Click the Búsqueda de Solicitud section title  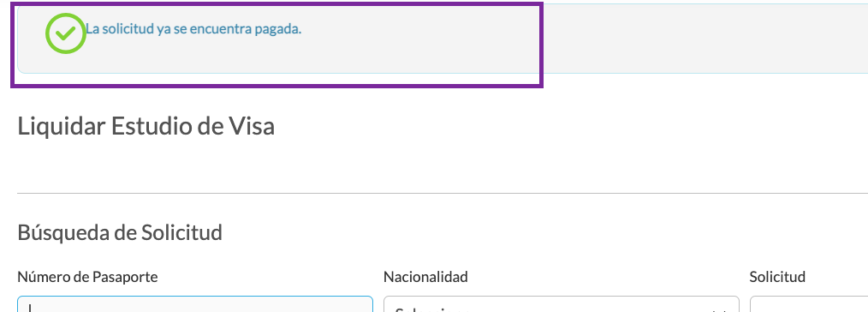[120, 232]
